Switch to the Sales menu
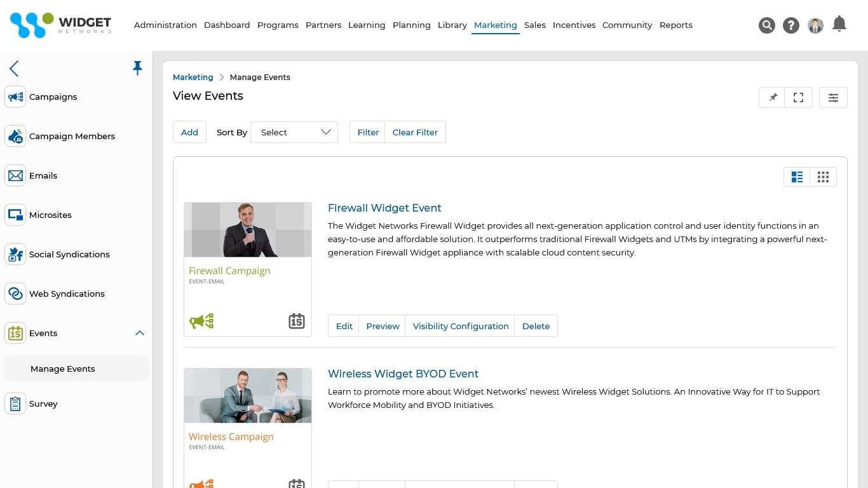Viewport: 868px width, 488px height. [534, 25]
